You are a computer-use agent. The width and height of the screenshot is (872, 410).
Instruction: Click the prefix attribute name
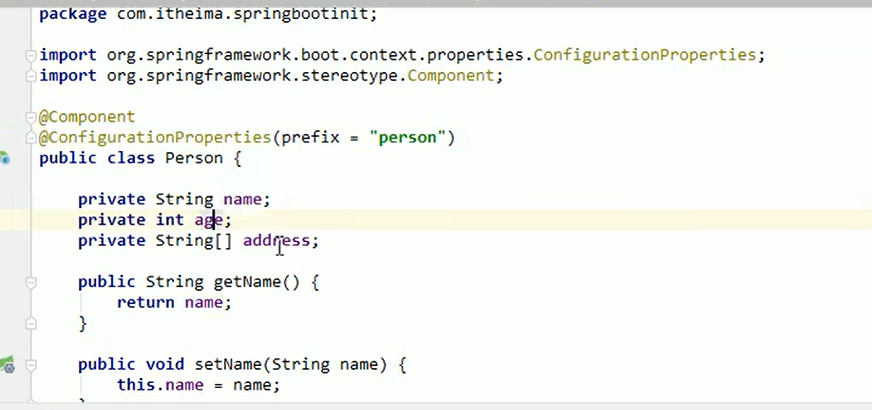(x=310, y=137)
